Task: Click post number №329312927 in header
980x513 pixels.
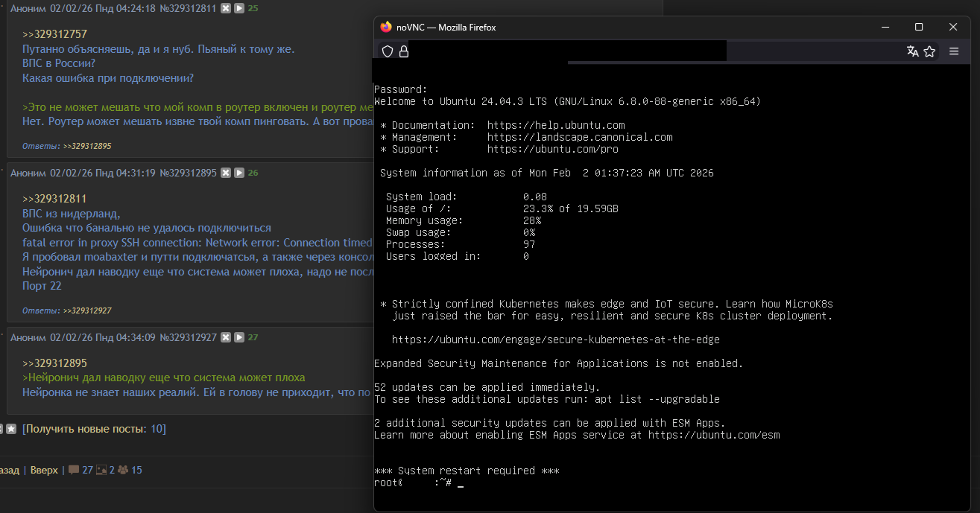Action: [x=188, y=337]
